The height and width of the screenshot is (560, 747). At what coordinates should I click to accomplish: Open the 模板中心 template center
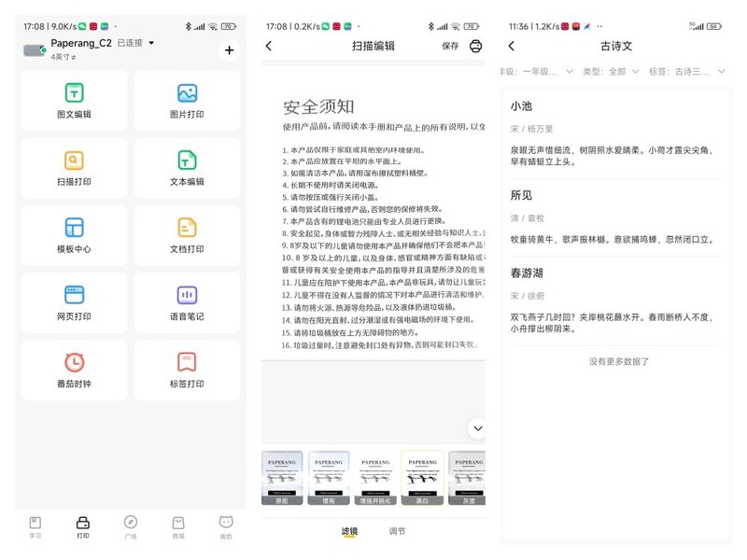tap(74, 234)
